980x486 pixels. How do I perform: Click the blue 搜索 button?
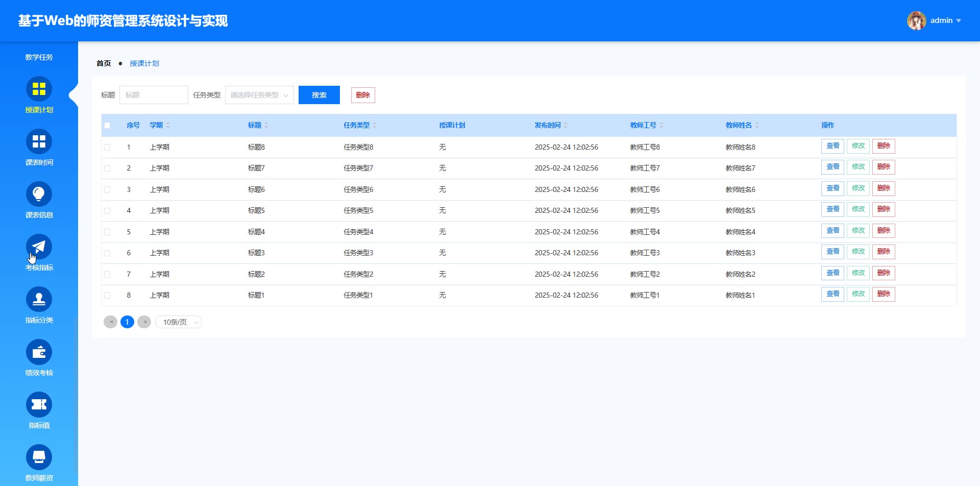click(x=319, y=95)
